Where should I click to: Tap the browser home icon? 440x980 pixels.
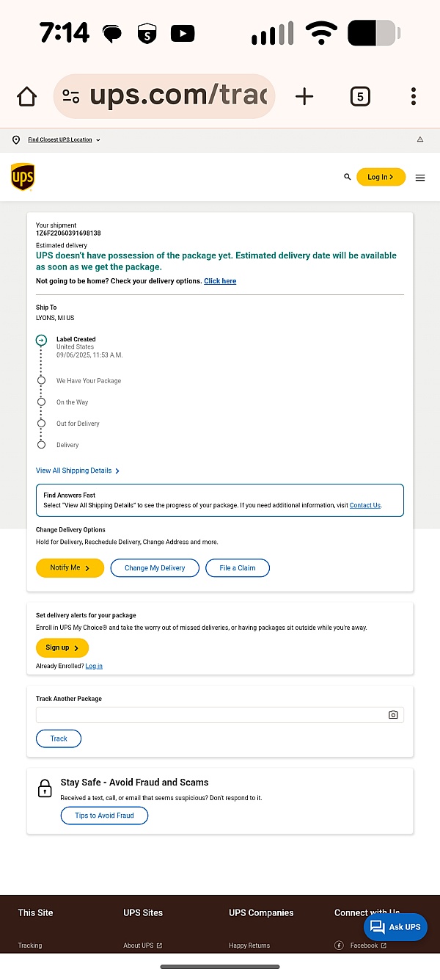[26, 96]
